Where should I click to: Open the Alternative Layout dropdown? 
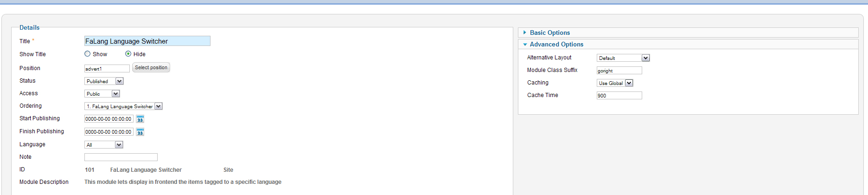[623, 58]
